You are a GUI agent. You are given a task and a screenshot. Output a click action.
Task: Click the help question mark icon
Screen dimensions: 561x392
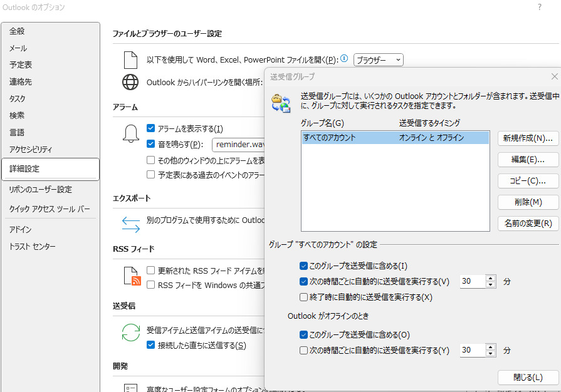(x=539, y=7)
